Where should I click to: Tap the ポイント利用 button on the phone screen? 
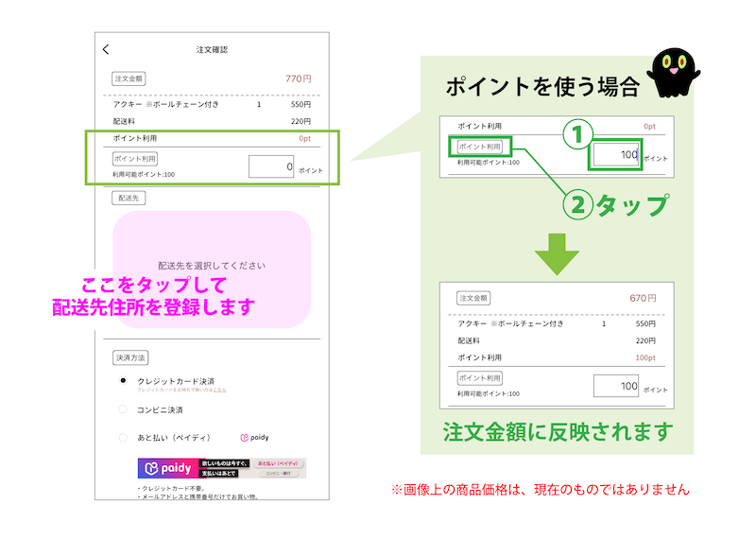tap(135, 159)
